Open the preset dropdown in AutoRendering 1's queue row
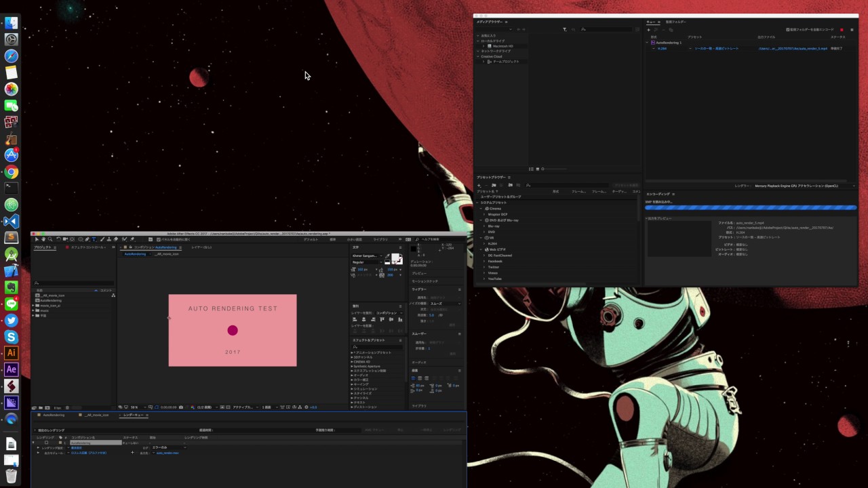The width and height of the screenshot is (868, 488). (690, 49)
